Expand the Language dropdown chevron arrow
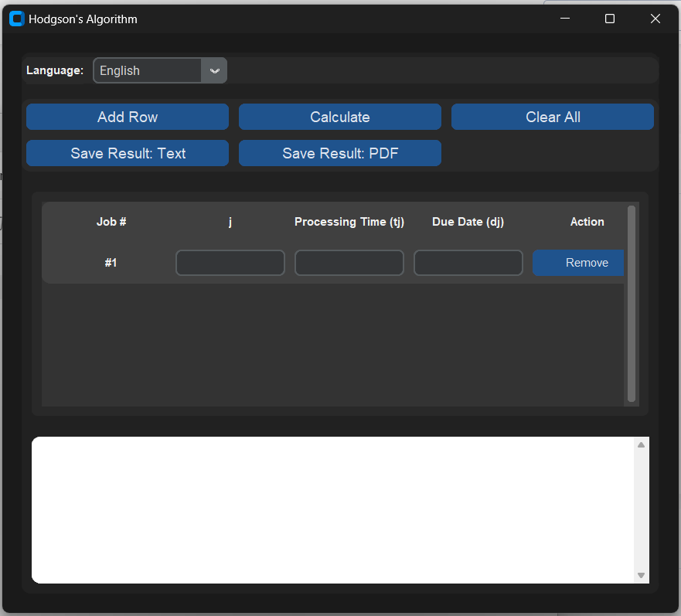681x616 pixels. pyautogui.click(x=214, y=70)
